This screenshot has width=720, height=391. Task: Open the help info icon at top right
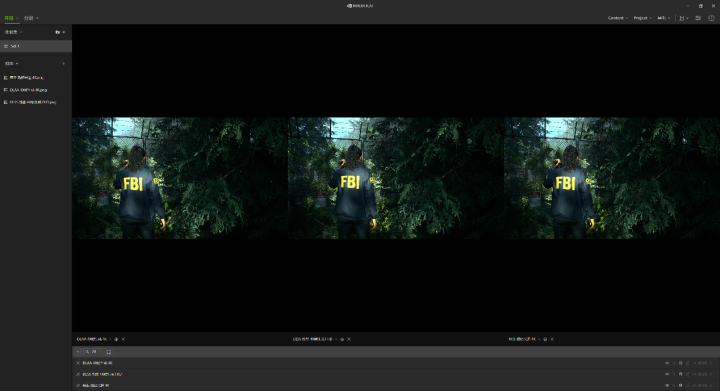711,18
